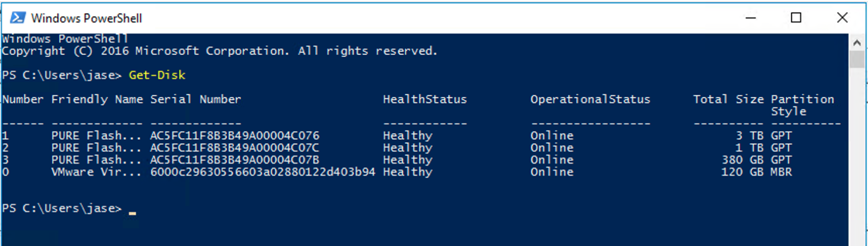Image resolution: width=868 pixels, height=246 pixels.
Task: Click the serial number ending in C07C
Action: 235,148
